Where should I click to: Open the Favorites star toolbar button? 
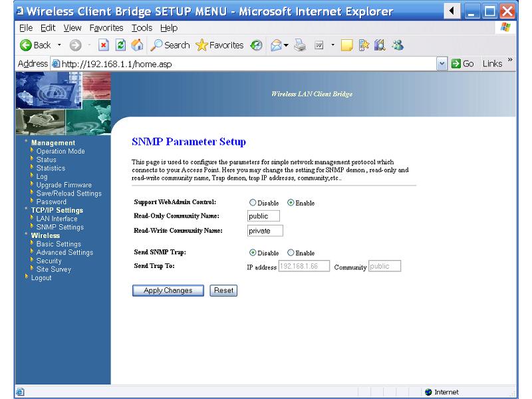coord(219,45)
